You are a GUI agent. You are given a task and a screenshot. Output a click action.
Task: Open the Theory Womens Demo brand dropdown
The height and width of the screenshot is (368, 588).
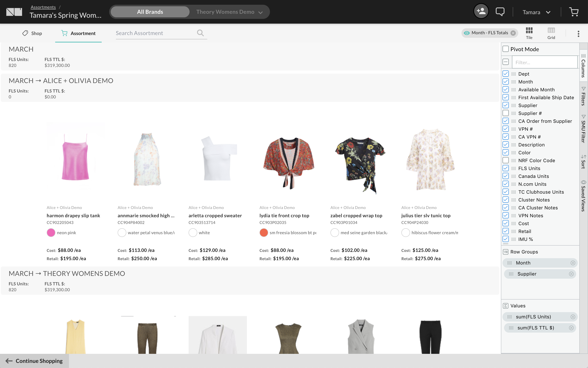click(x=229, y=12)
